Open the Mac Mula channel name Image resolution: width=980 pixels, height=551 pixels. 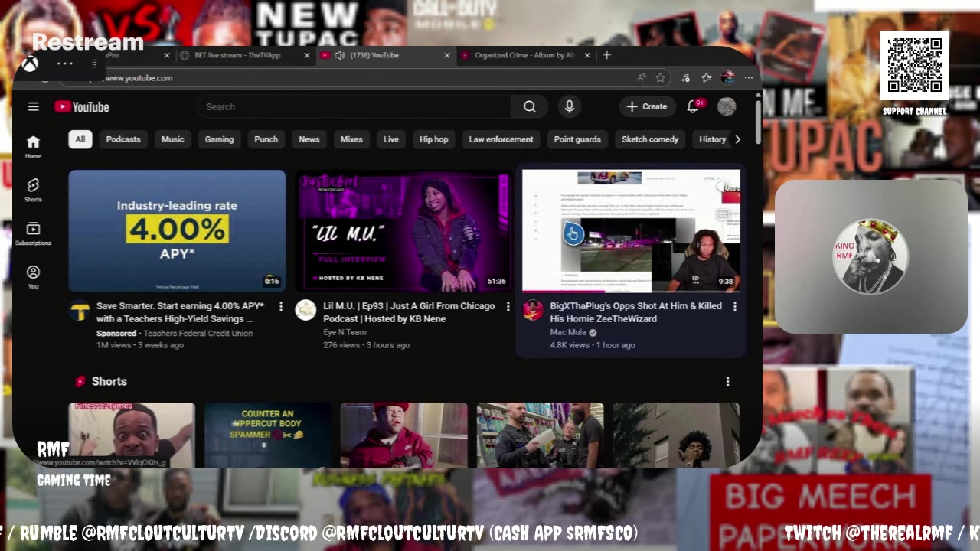click(567, 333)
